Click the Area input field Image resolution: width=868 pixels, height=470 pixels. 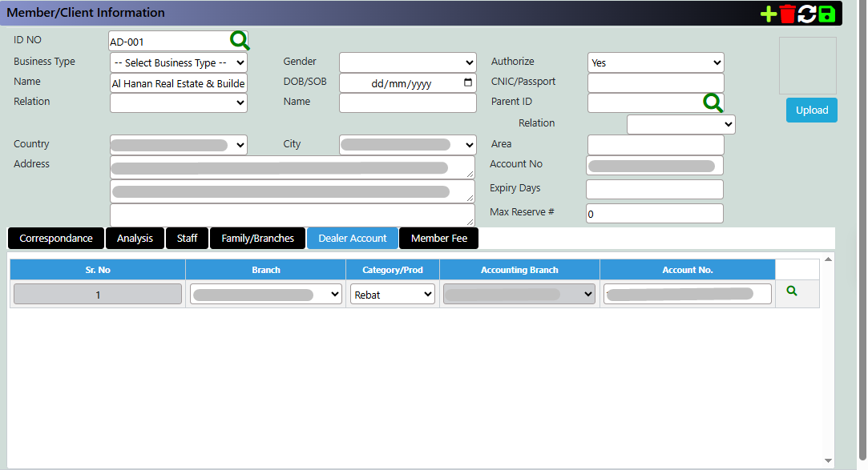[656, 145]
